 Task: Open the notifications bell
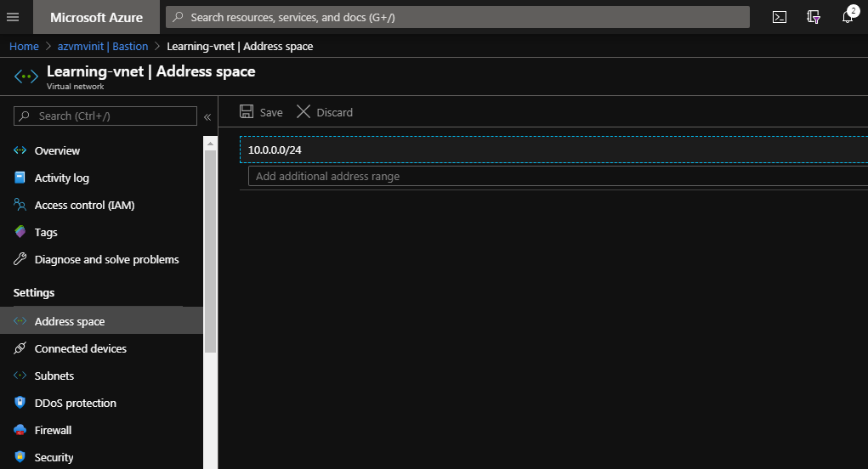(x=848, y=17)
